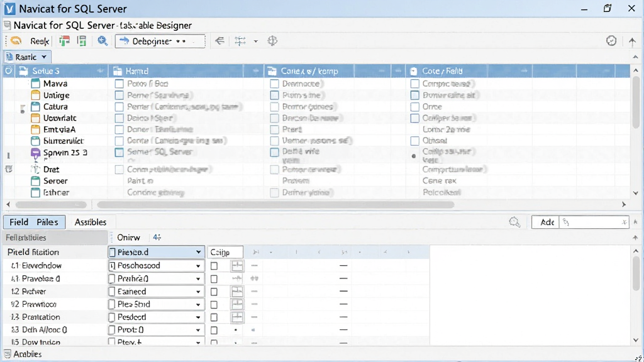Click the clock icon near the toolbar's far end

611,41
